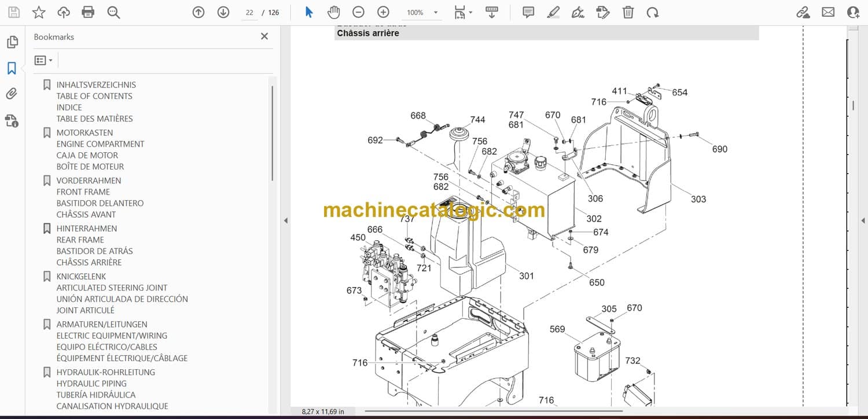Activate the hand pan tool

point(333,12)
